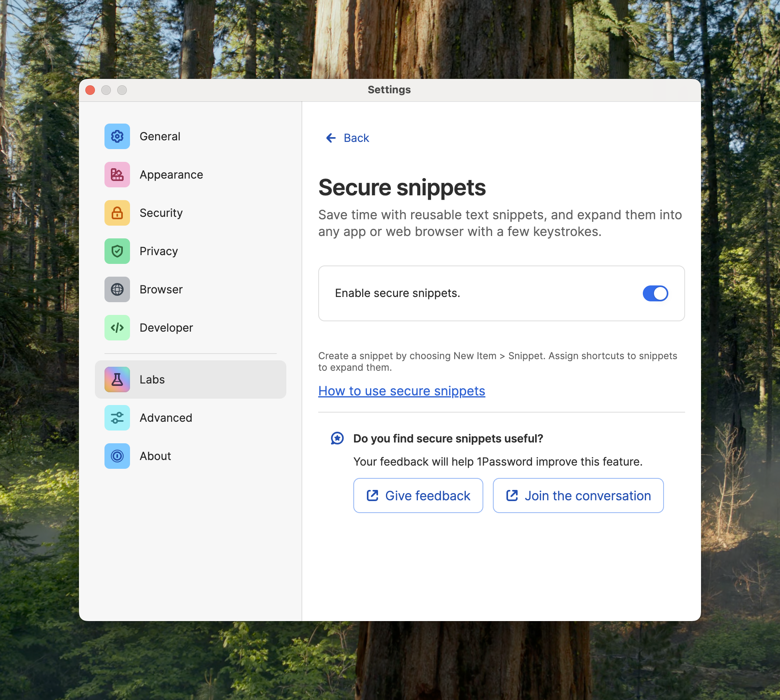The image size is (780, 700).
Task: Select Security in the sidebar
Action: tap(191, 213)
